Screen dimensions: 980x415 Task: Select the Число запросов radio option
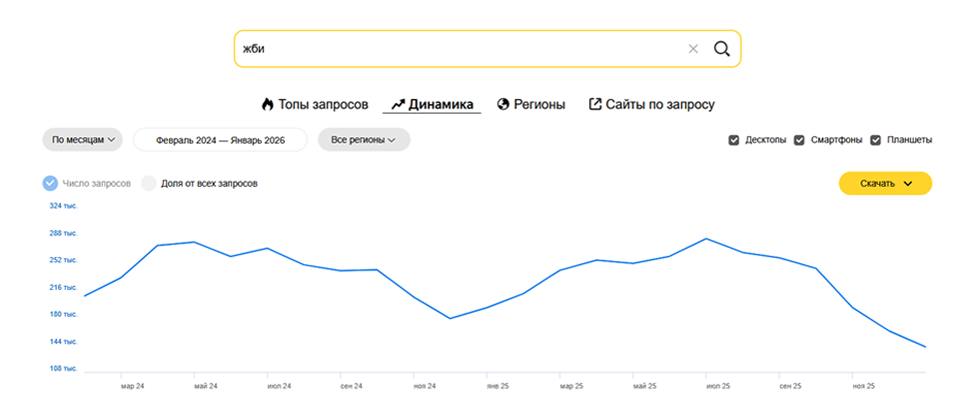click(50, 184)
